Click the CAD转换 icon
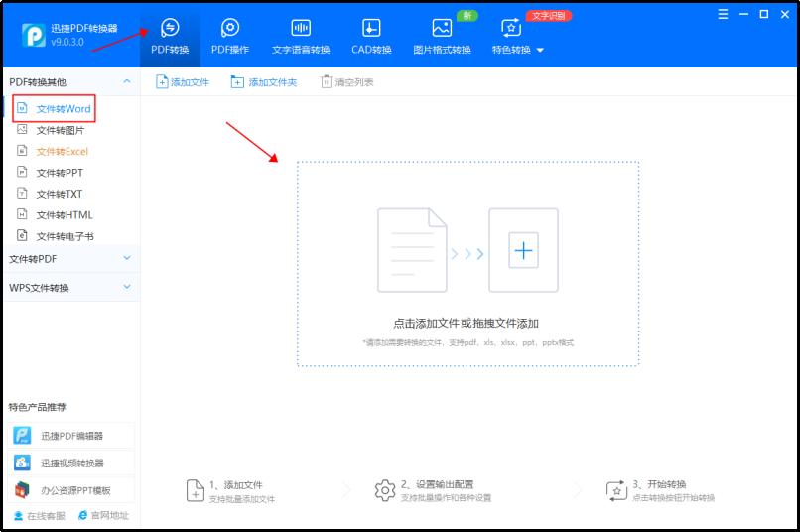Screen dimensions: 800x532 [x=371, y=28]
